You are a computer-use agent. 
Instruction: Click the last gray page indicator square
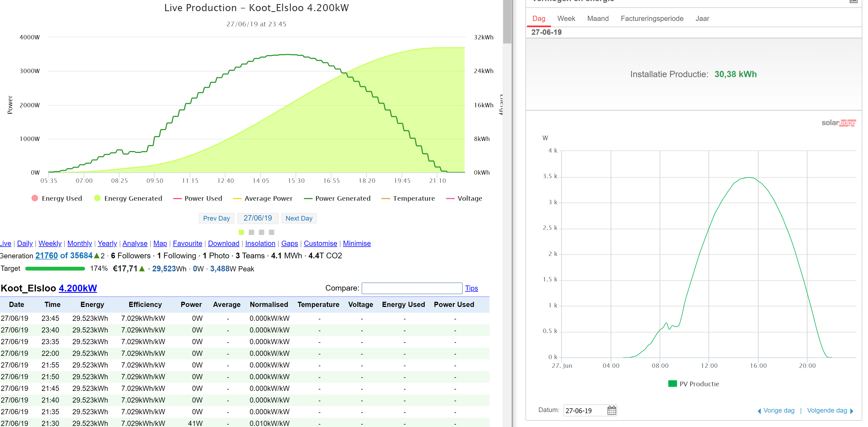[272, 232]
